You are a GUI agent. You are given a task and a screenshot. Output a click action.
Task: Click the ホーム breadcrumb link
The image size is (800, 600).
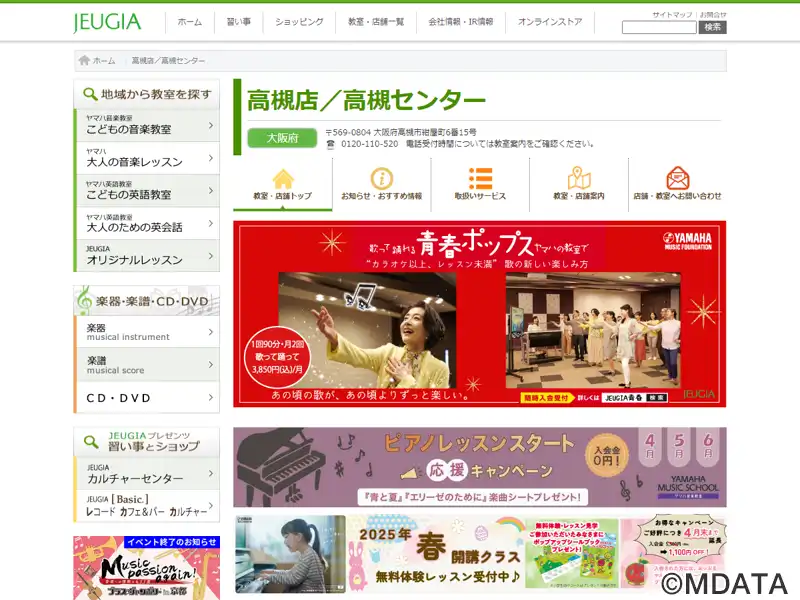coord(104,61)
